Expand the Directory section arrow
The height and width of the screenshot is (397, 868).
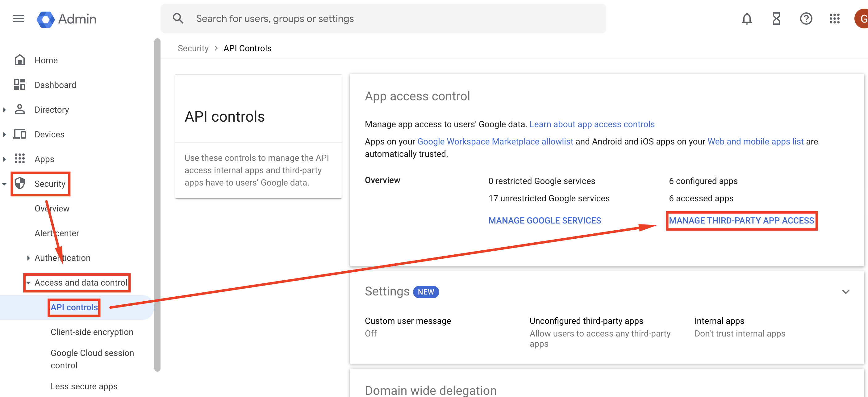click(4, 110)
